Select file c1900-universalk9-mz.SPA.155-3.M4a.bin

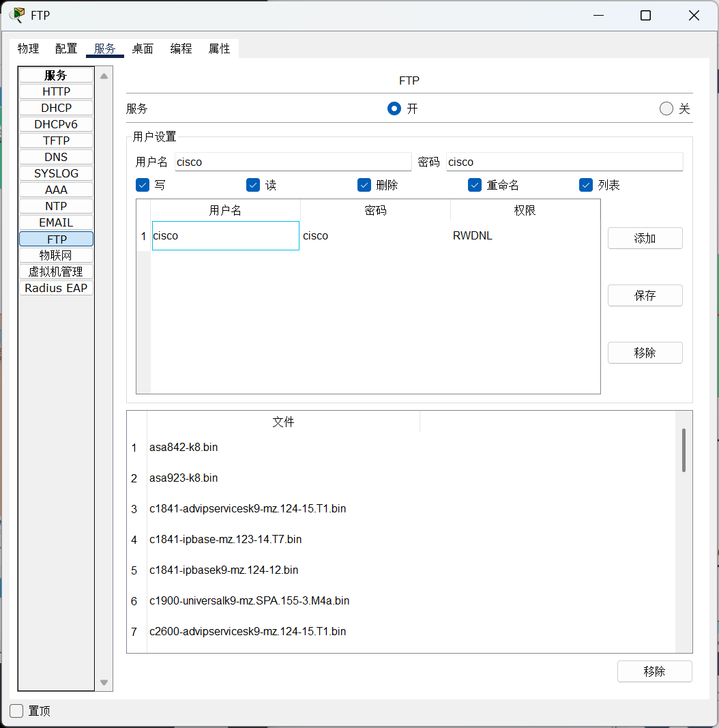coord(249,600)
